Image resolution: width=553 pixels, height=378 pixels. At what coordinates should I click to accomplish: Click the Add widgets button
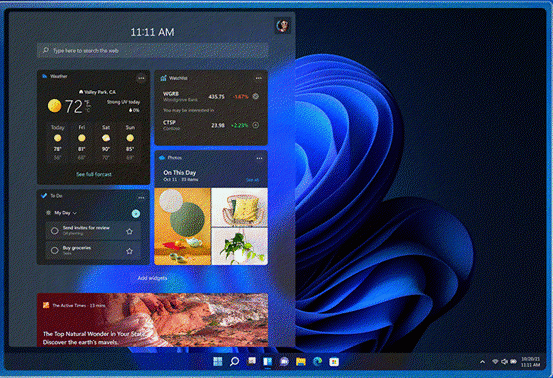point(152,278)
